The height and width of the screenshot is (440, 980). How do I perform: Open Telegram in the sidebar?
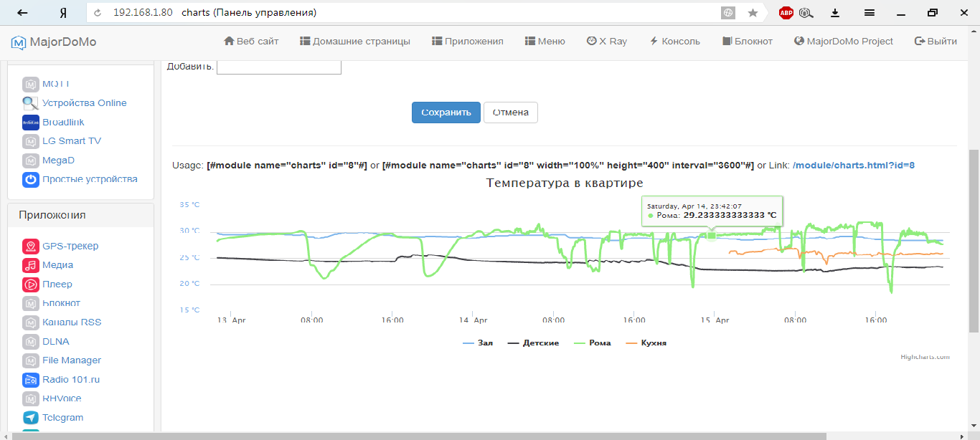(x=63, y=418)
